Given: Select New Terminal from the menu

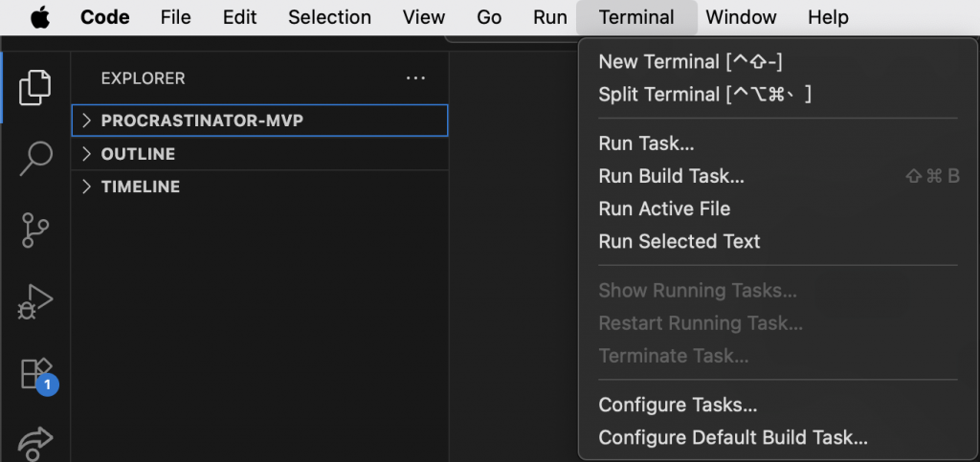Looking at the screenshot, I should [690, 62].
